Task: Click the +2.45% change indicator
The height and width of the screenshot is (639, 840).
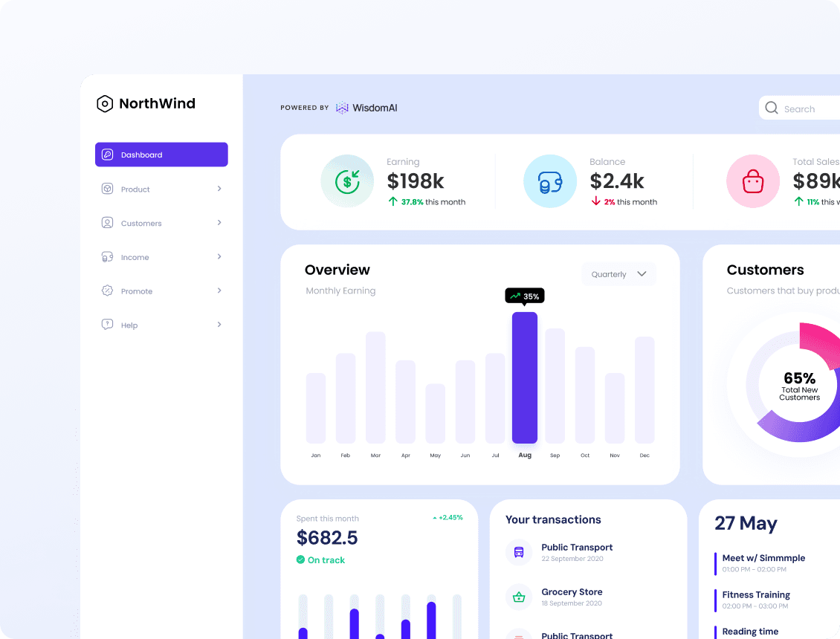Action: tap(448, 517)
